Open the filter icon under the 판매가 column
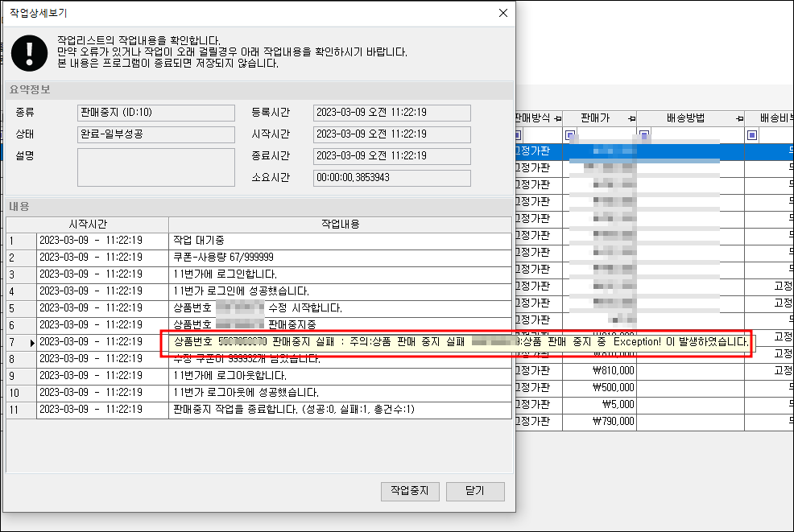Viewport: 794px width, 532px height. coord(570,135)
